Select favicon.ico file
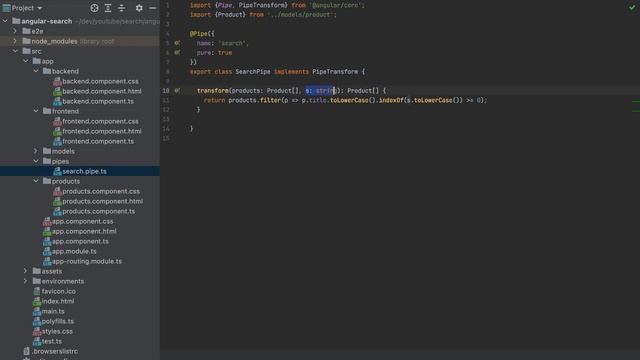 click(x=58, y=291)
